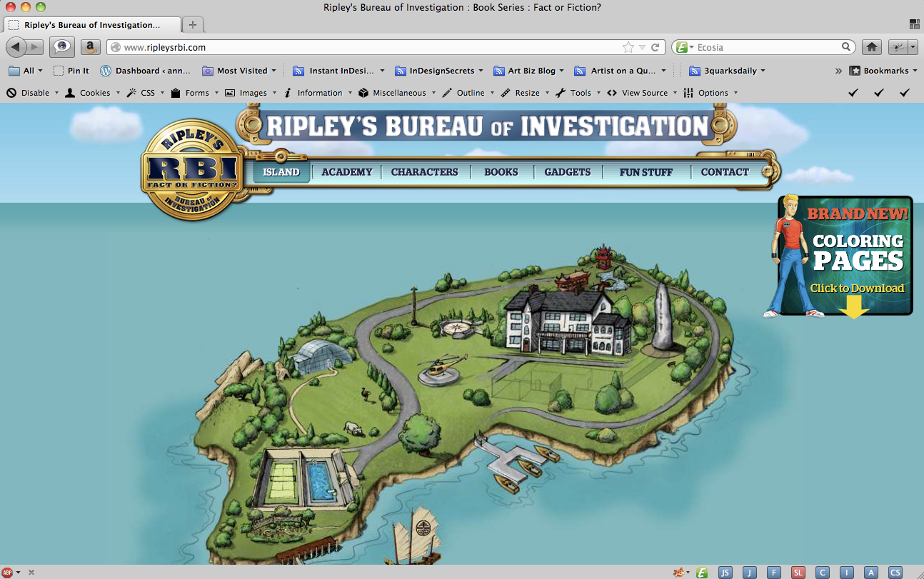
Task: Open the speech-bubble chat toolbar button
Action: (62, 47)
